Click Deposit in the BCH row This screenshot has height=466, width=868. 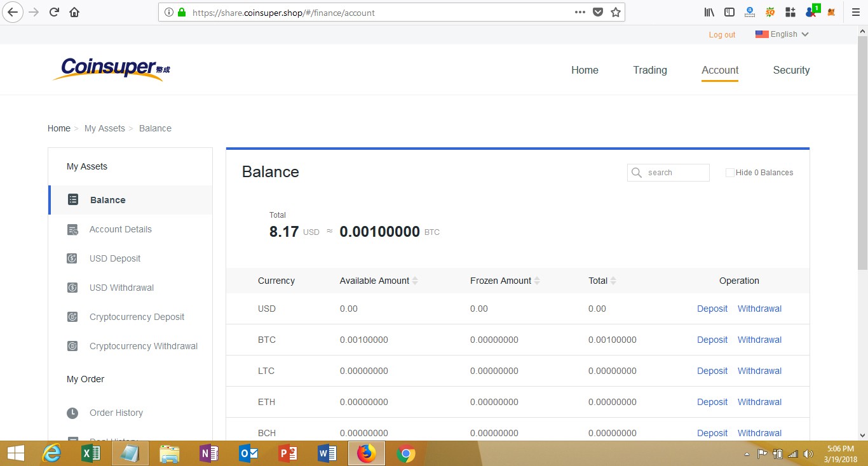(x=712, y=433)
